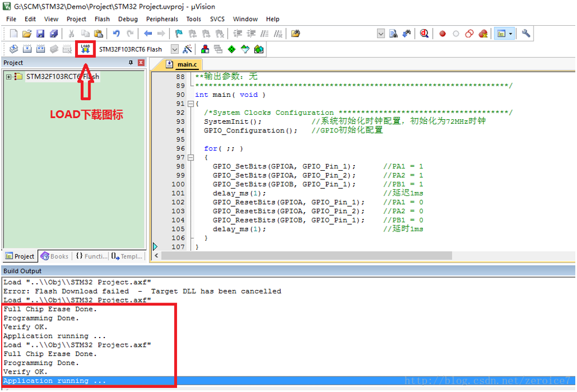This screenshot has width=577, height=392.
Task: Start incremental find with the binoculars-arrow icon
Action: pyautogui.click(x=407, y=34)
